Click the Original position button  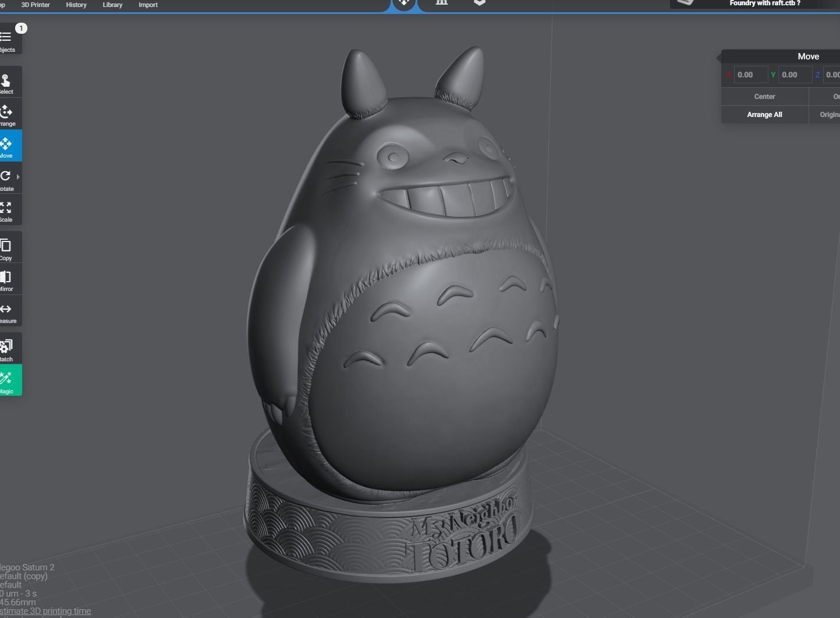pos(825,115)
